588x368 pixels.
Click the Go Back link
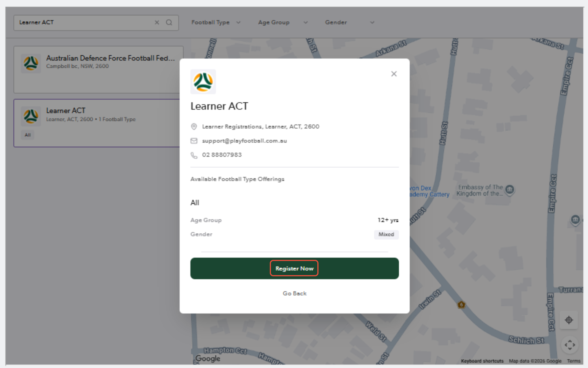294,293
